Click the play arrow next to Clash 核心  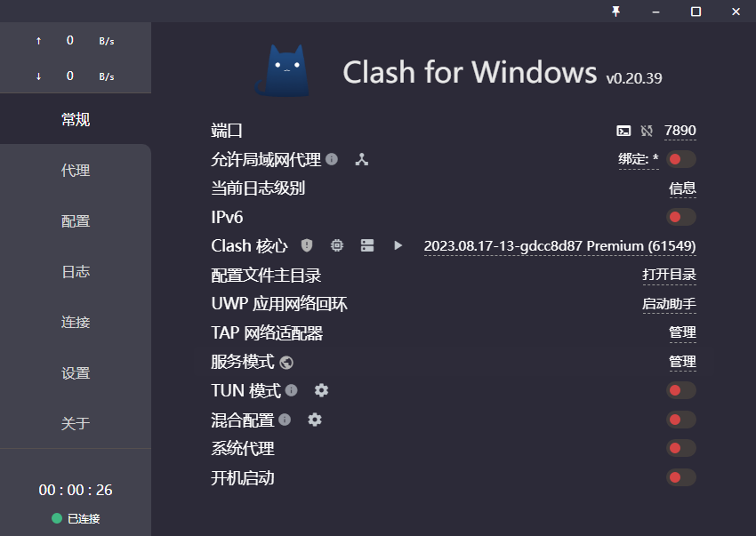pyautogui.click(x=398, y=246)
